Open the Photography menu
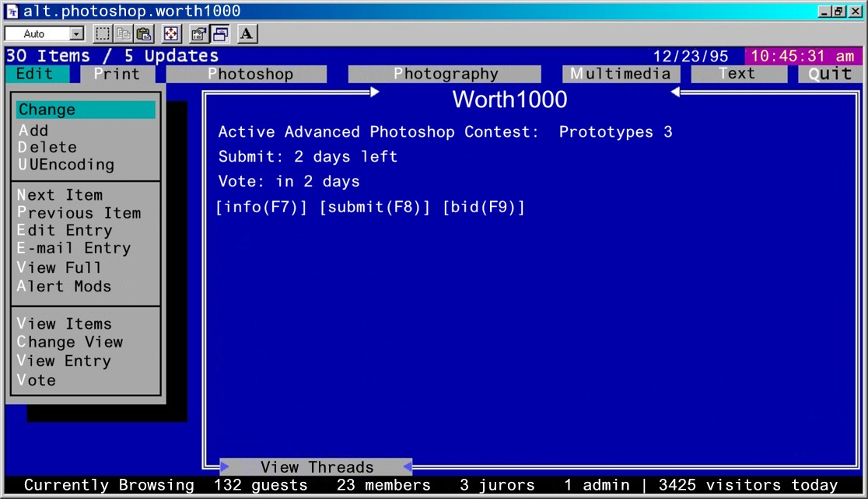The width and height of the screenshot is (868, 499). (445, 74)
